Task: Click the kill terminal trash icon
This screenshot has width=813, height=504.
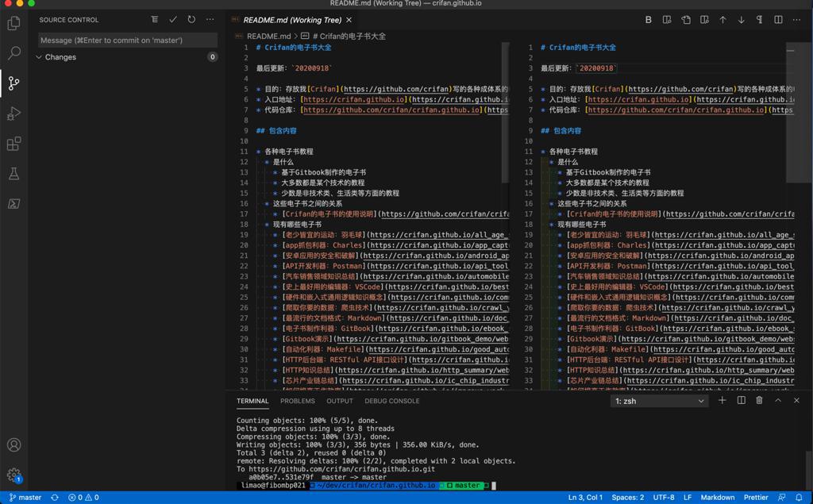Action: click(x=760, y=401)
